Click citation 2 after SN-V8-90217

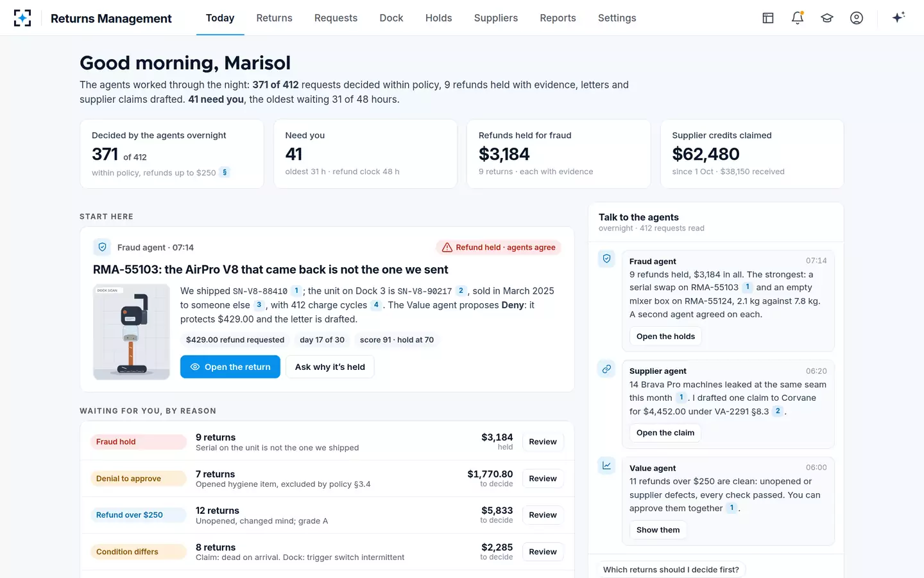[461, 291]
